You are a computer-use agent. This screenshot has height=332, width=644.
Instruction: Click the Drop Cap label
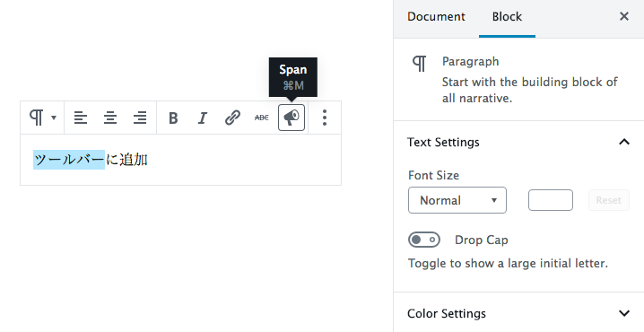coord(482,240)
